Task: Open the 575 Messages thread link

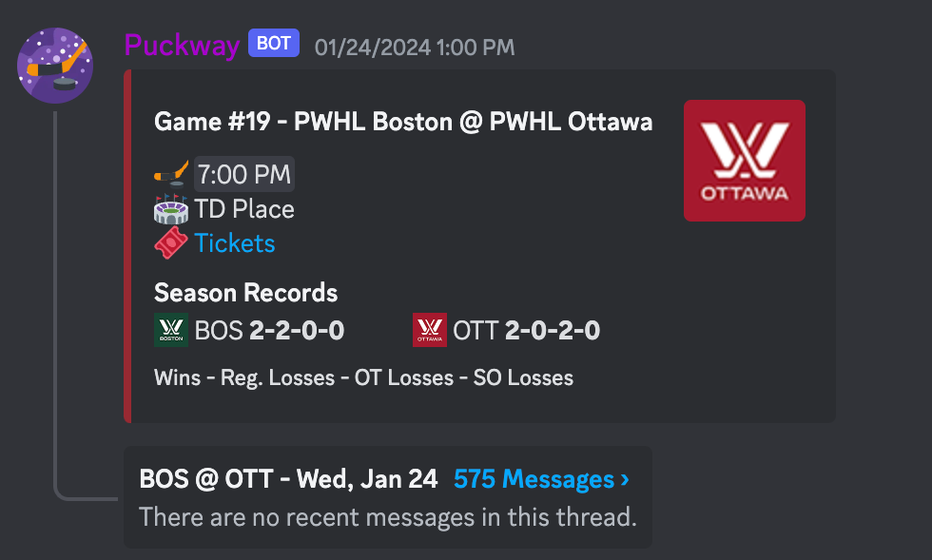Action: click(x=534, y=479)
